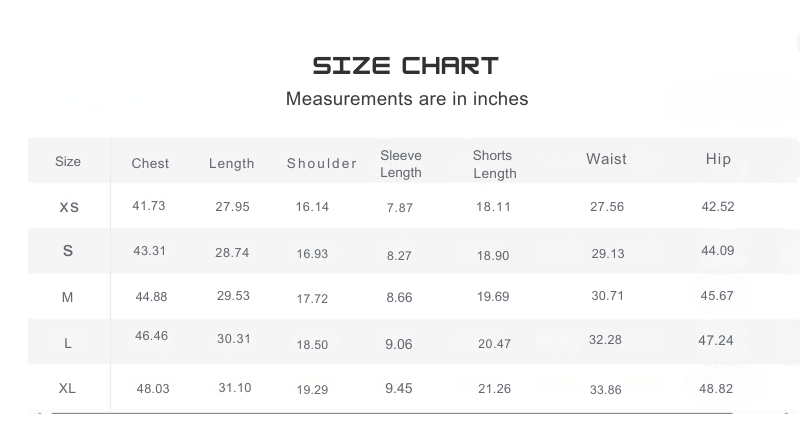
Task: Click the Length column header
Action: (x=231, y=163)
